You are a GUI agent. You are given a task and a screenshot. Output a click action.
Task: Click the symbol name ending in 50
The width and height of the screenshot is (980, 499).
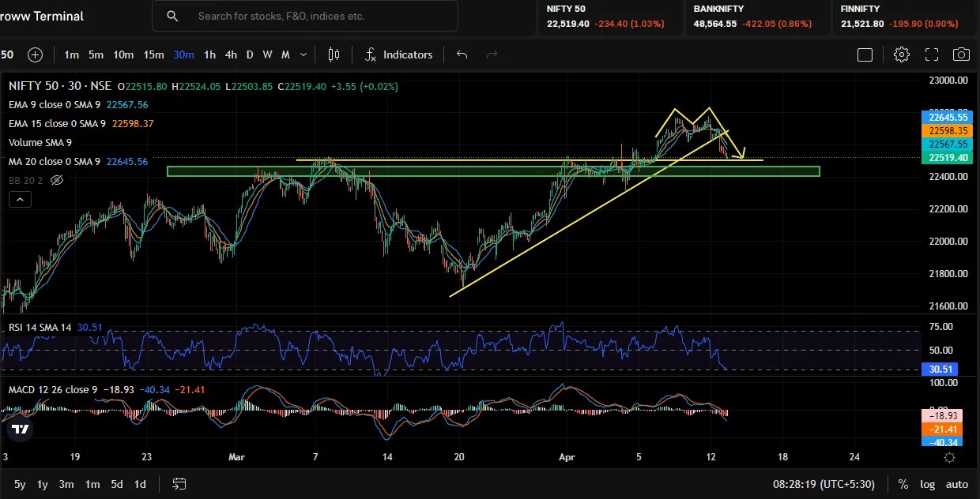7,54
